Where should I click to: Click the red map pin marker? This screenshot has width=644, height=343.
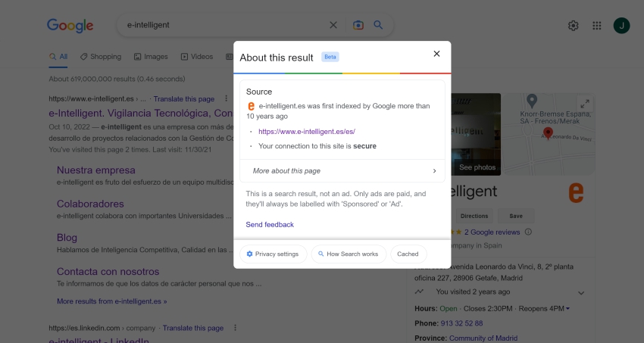[548, 133]
